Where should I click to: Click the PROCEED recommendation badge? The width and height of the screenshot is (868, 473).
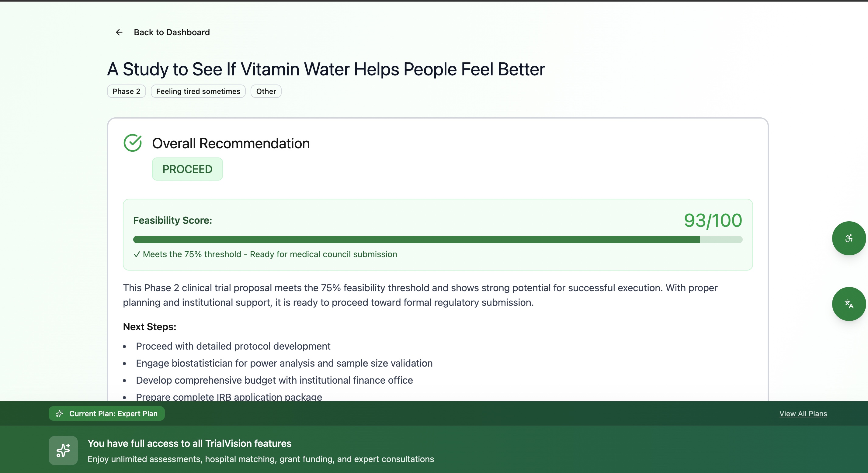(187, 169)
